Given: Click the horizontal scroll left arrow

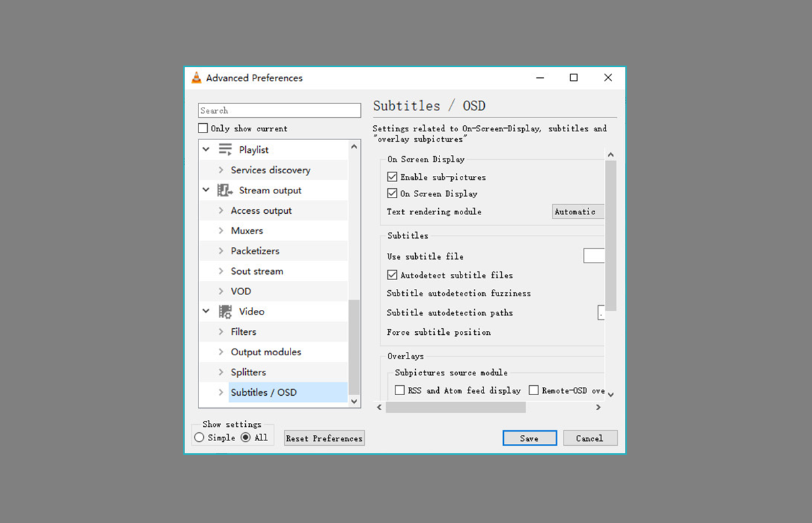Looking at the screenshot, I should [x=380, y=407].
